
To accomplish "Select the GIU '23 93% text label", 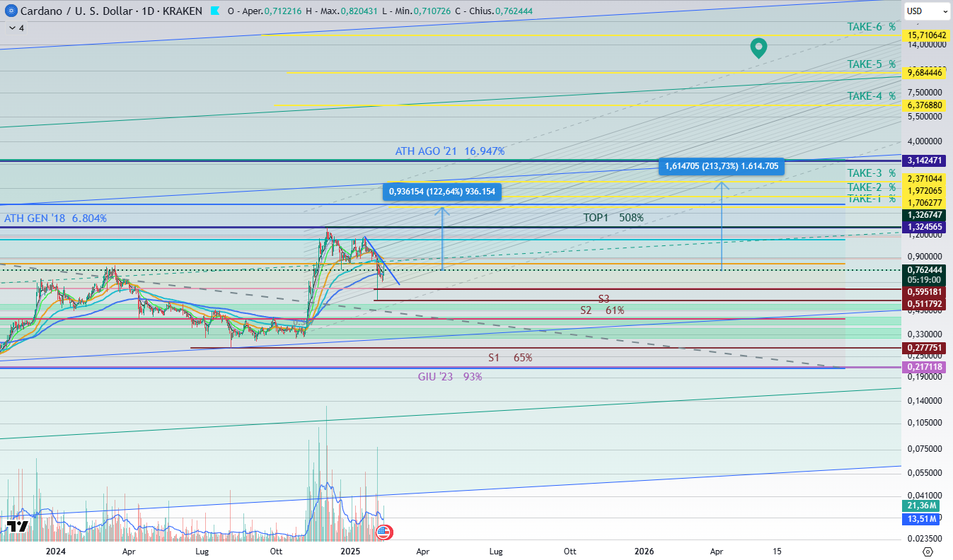I will click(450, 377).
